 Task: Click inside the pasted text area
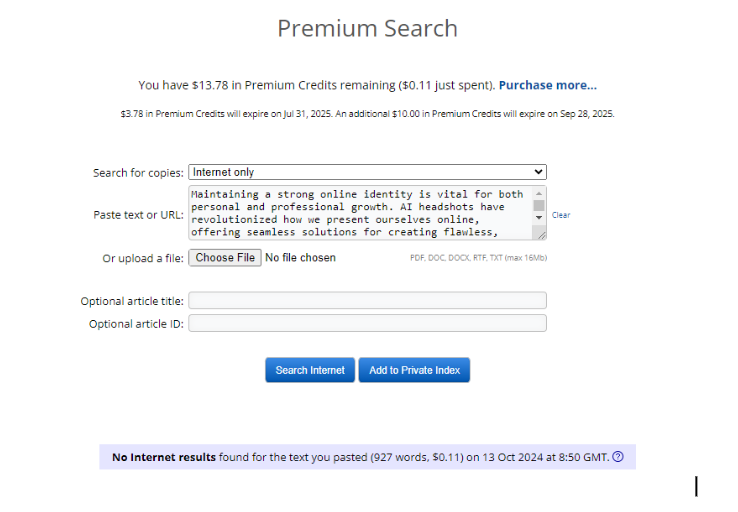coord(357,213)
